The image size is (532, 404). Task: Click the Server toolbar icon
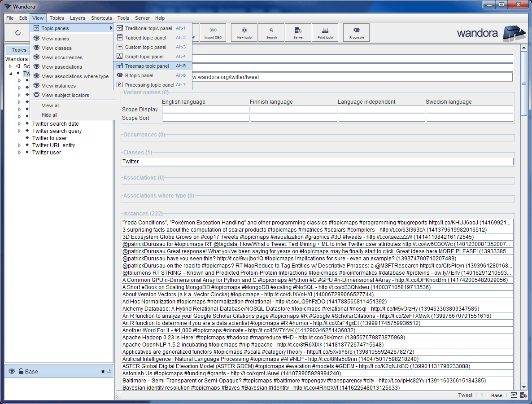point(298,33)
